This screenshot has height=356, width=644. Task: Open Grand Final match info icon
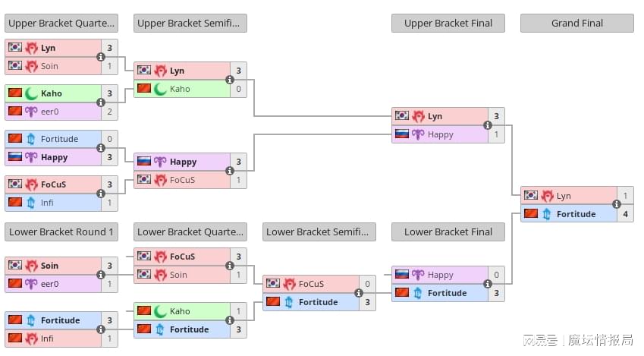click(617, 204)
